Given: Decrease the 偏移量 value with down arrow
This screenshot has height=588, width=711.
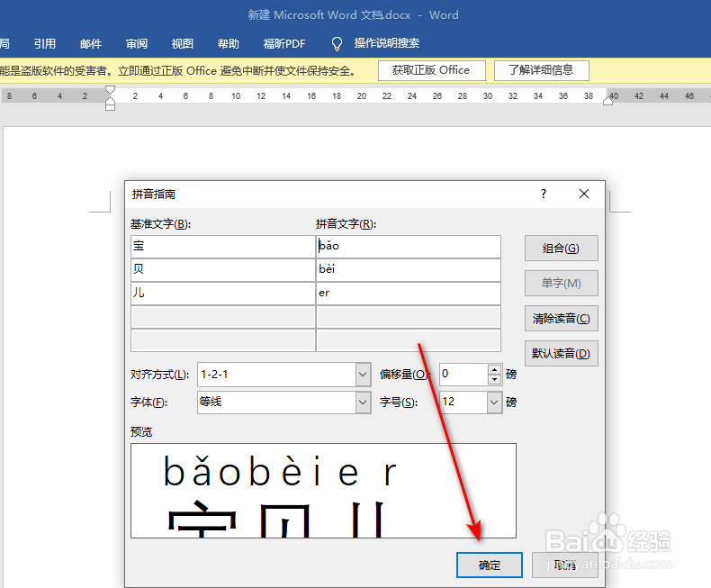Looking at the screenshot, I should tap(495, 380).
